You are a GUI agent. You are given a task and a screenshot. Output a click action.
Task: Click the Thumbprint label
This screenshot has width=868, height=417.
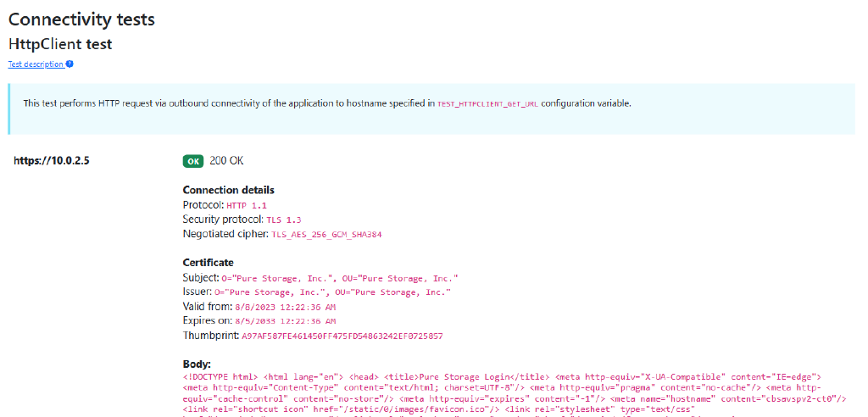click(x=210, y=336)
